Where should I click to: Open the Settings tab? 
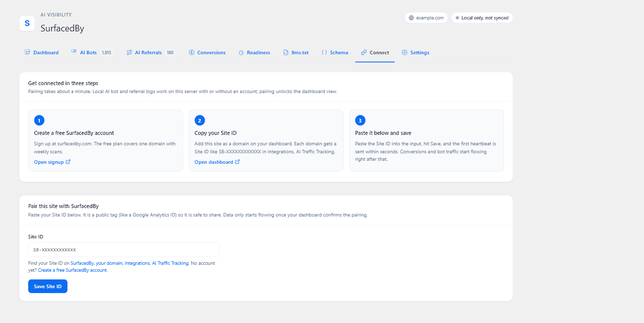coord(415,52)
